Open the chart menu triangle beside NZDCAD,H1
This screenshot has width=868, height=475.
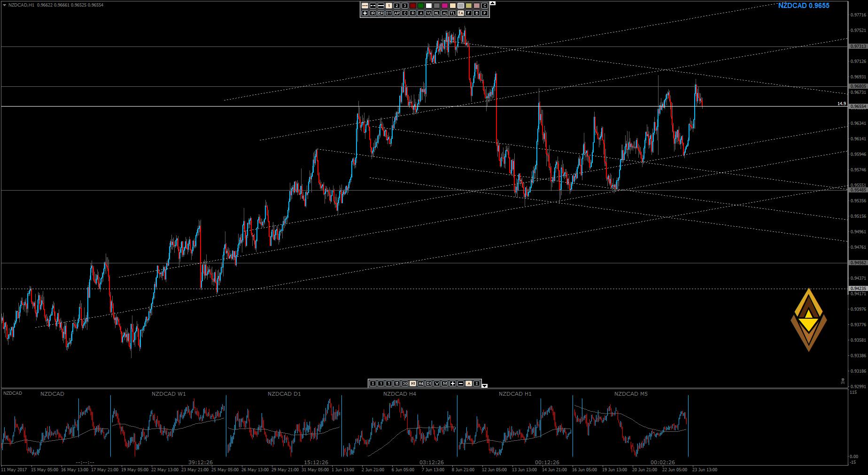[x=4, y=5]
